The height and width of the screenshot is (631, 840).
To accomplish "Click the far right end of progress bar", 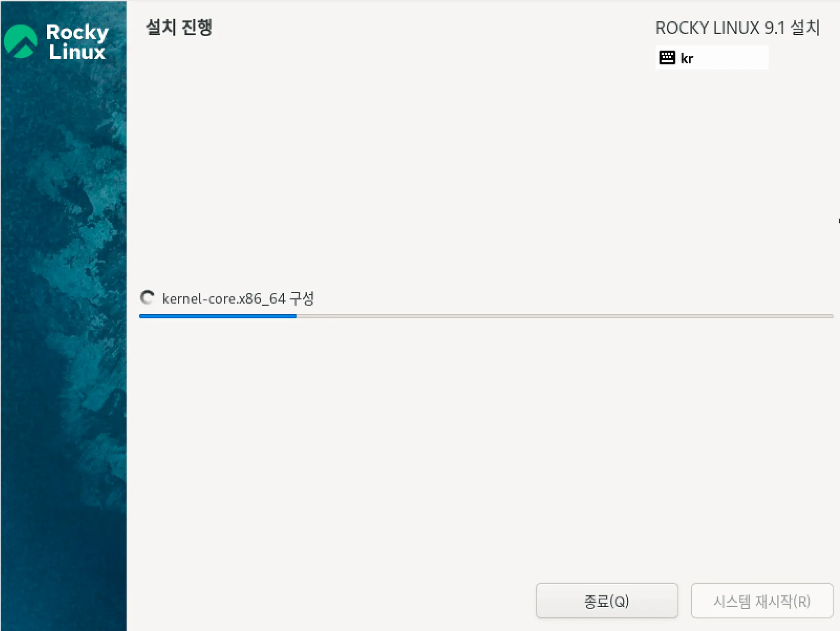I will tap(830, 316).
